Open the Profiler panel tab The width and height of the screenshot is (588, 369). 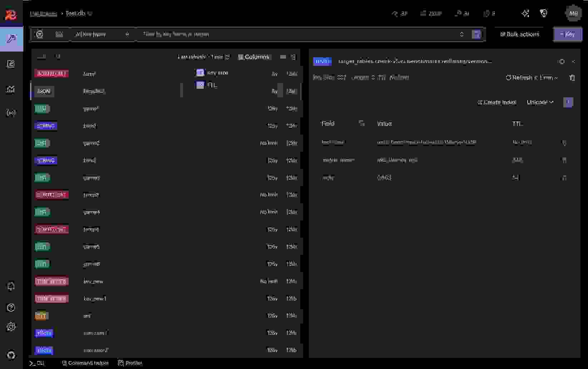point(130,363)
